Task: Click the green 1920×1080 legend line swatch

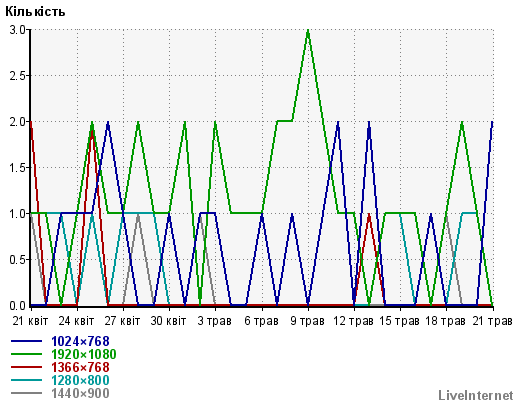Action: (x=27, y=354)
